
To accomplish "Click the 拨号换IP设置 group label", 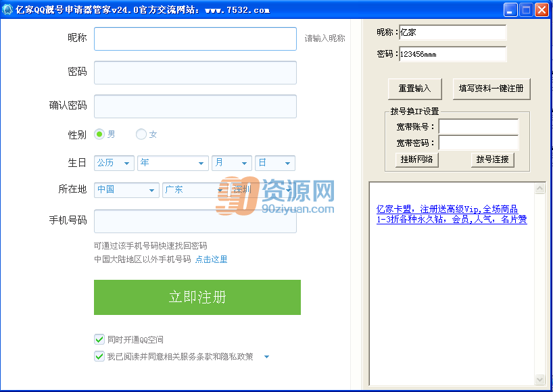I will (x=414, y=112).
